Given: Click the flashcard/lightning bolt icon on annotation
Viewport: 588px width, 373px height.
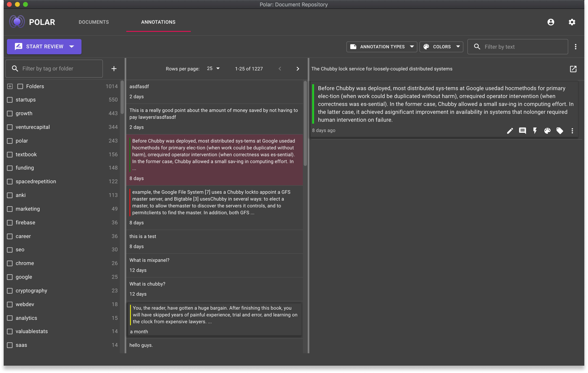Looking at the screenshot, I should click(535, 131).
